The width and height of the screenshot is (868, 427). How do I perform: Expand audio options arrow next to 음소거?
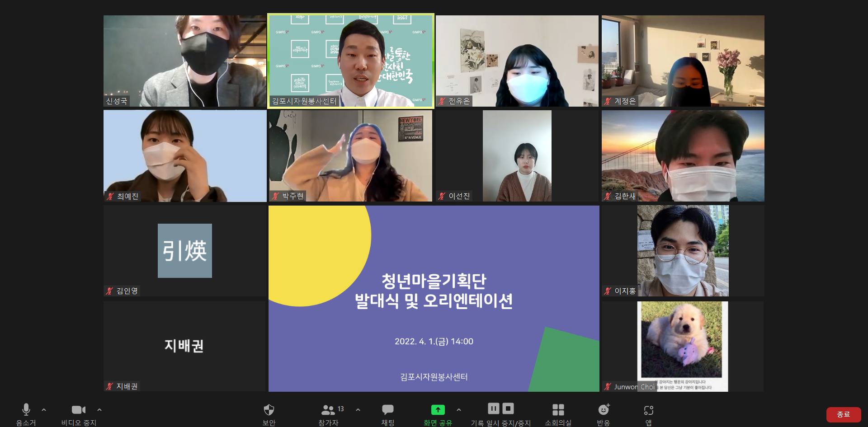coord(44,410)
